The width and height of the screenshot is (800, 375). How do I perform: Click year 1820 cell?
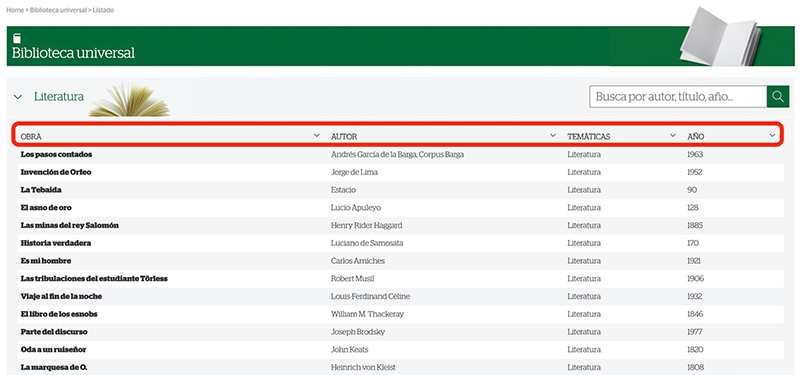[x=696, y=349]
